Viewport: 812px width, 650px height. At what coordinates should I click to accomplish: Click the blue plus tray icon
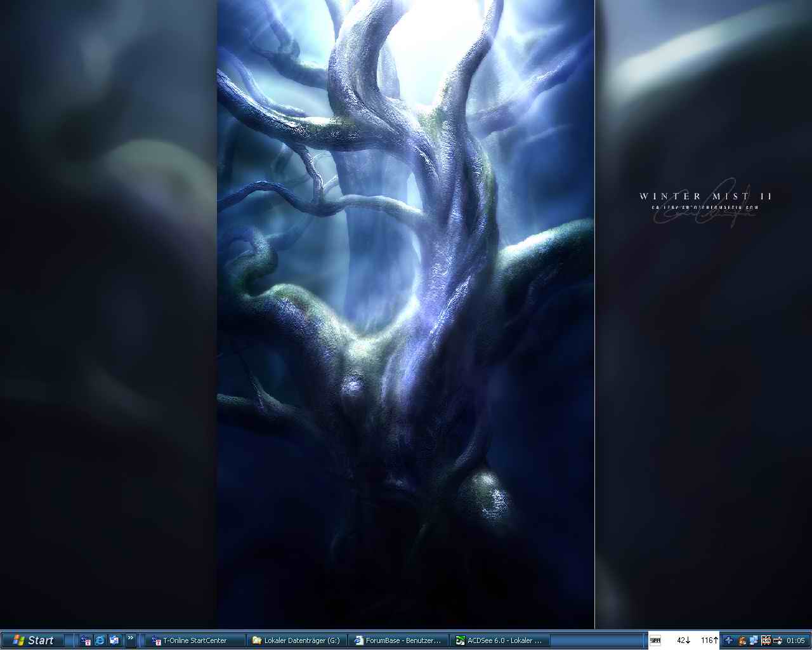tap(729, 640)
